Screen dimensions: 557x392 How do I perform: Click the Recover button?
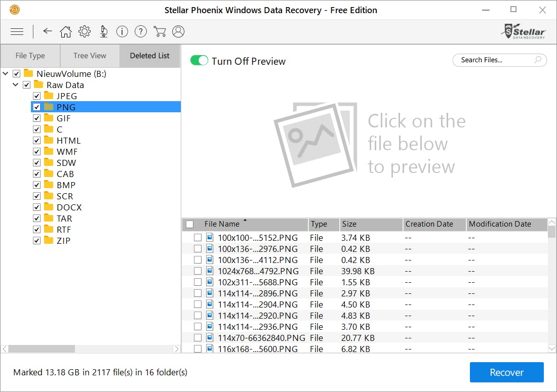[506, 372]
